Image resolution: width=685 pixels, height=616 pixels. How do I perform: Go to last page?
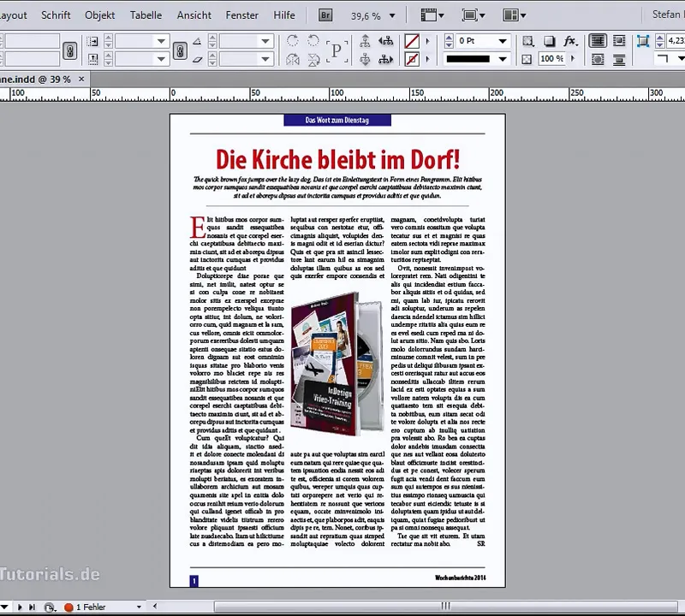(x=32, y=607)
